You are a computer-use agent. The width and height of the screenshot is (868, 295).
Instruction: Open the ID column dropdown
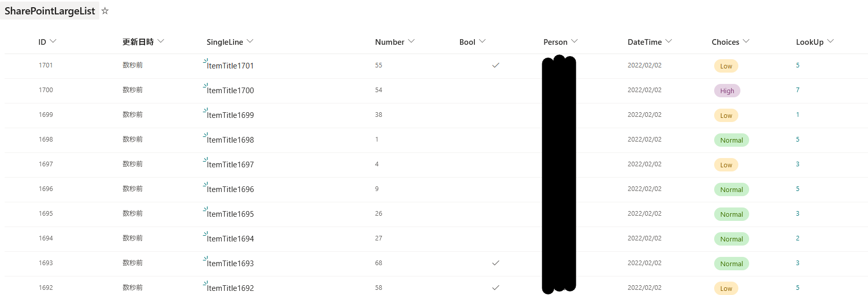point(53,41)
